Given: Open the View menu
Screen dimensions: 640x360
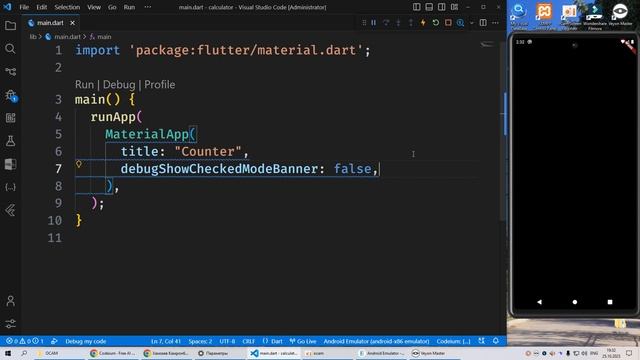Looking at the screenshot, I should click(94, 7).
